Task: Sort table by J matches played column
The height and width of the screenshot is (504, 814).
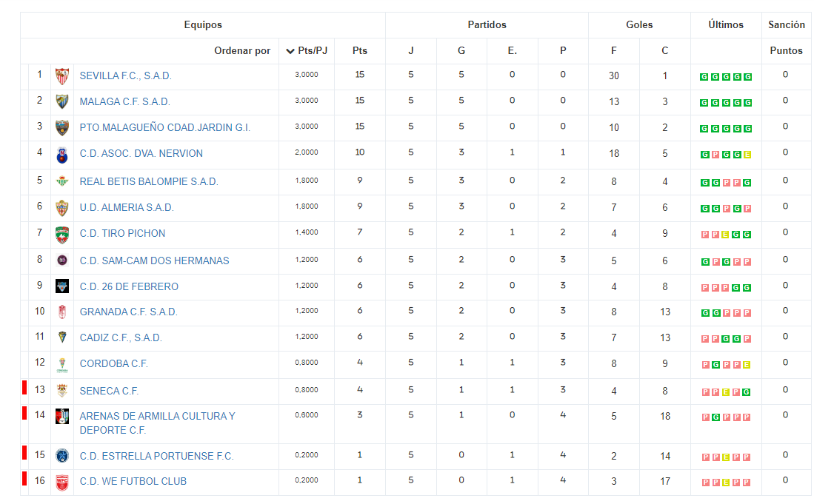Action: coord(410,51)
